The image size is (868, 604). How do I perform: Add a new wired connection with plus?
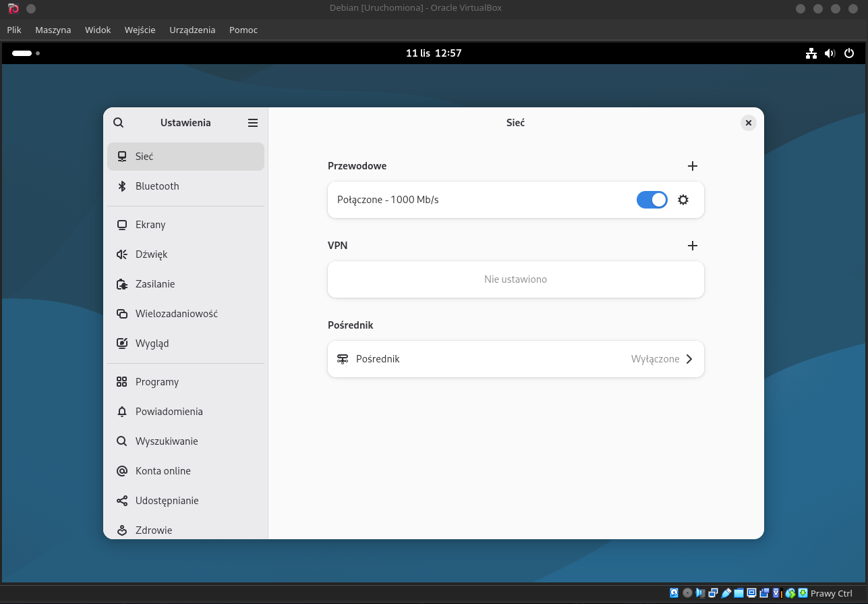692,166
